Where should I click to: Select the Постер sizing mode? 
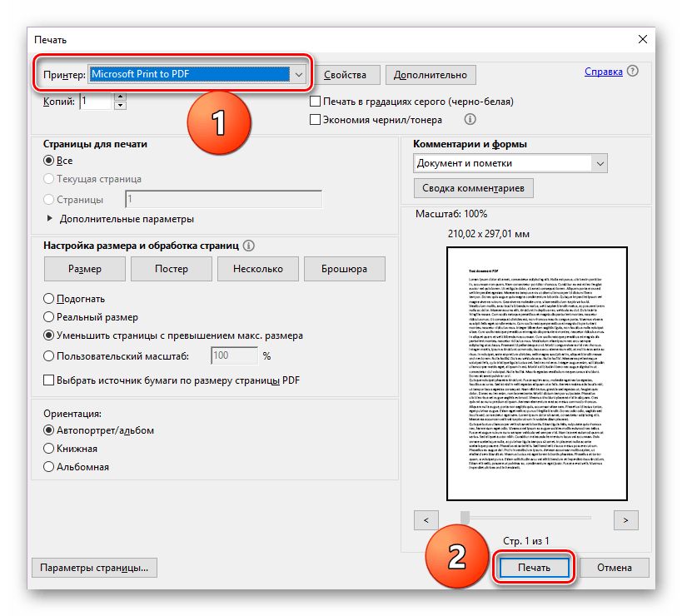[171, 269]
